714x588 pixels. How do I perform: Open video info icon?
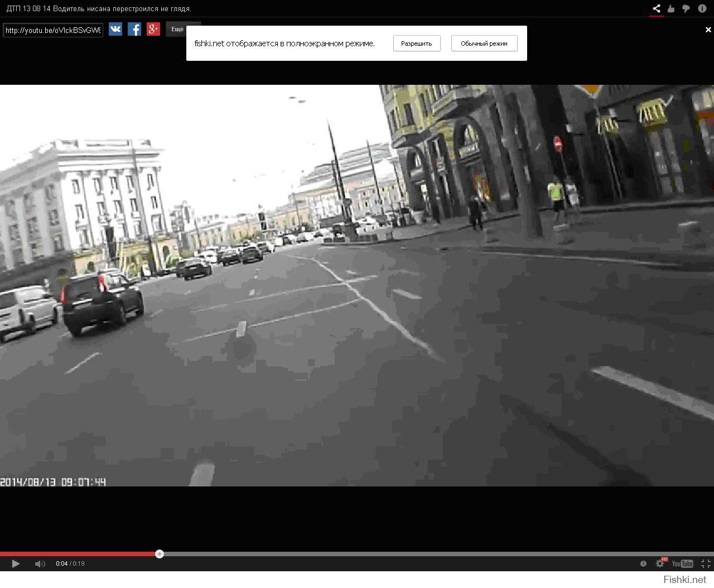click(x=702, y=8)
